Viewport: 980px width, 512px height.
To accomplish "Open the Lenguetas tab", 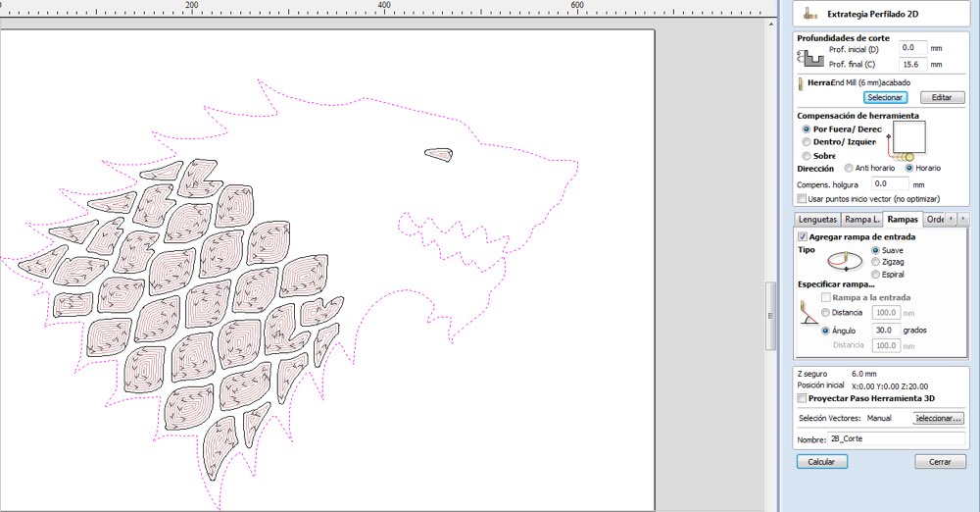I will click(x=817, y=220).
